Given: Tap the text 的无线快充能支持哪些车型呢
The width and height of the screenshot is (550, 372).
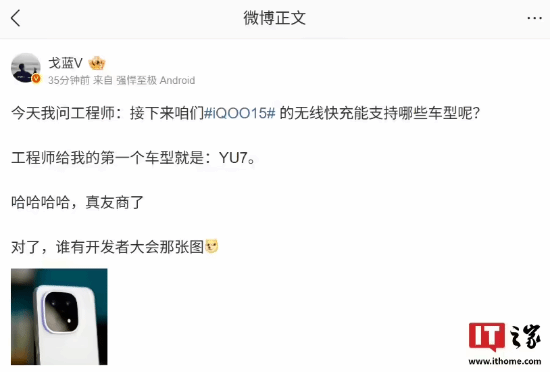Looking at the screenshot, I should tap(380, 113).
